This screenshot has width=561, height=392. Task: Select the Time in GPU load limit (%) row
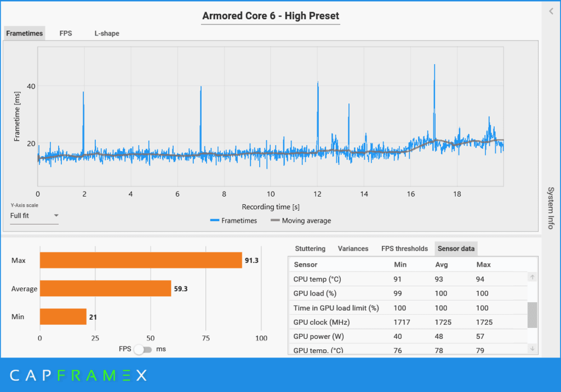pyautogui.click(x=408, y=308)
